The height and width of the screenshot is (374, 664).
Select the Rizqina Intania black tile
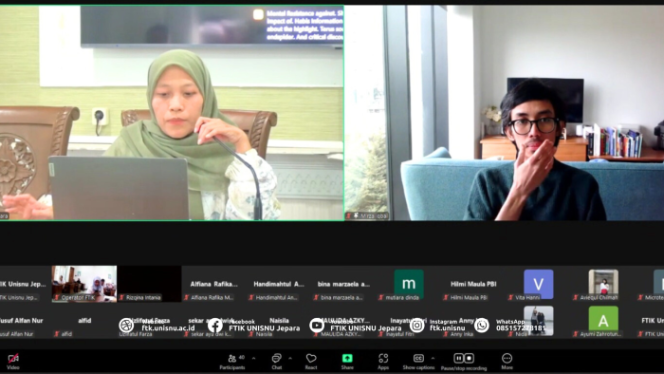coord(149,284)
